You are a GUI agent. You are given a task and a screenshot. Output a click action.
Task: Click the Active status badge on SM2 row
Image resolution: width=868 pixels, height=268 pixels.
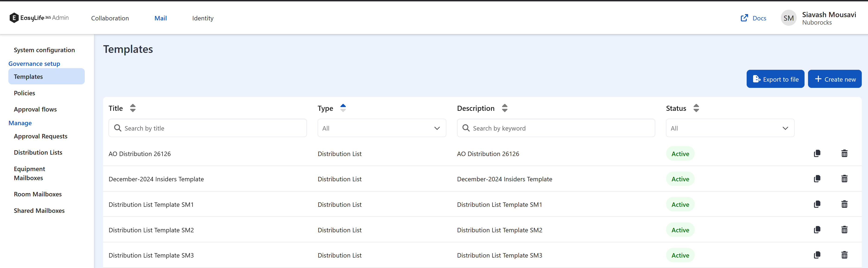[680, 230]
